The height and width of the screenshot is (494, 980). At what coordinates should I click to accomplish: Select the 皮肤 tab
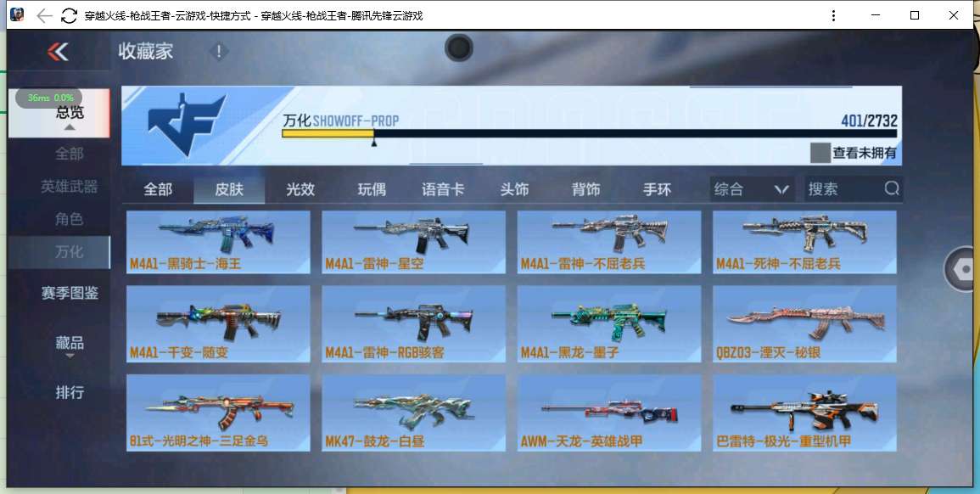point(229,189)
